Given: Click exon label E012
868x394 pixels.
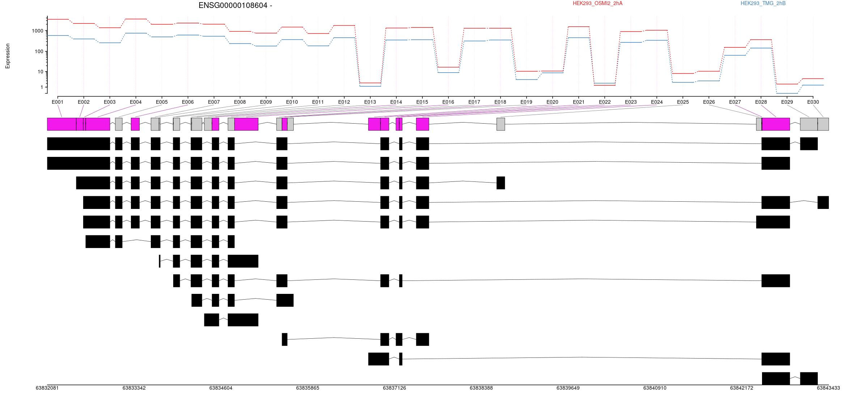Looking at the screenshot, I should pos(344,102).
